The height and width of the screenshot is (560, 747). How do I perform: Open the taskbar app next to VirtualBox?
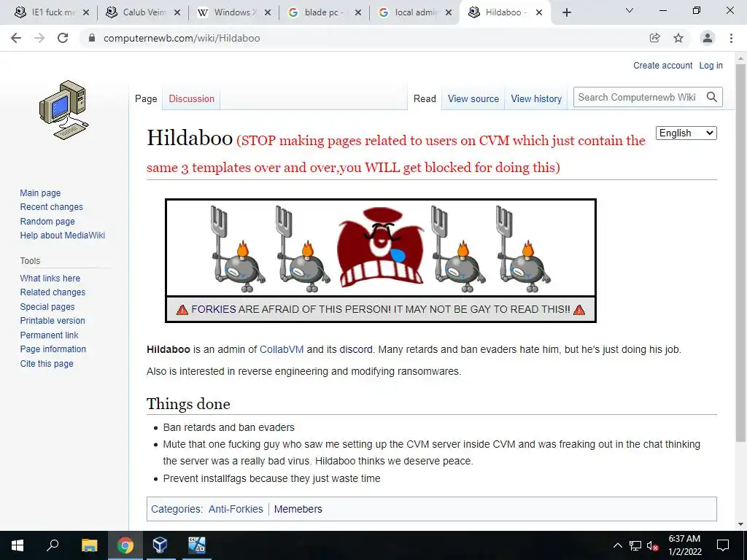196,545
